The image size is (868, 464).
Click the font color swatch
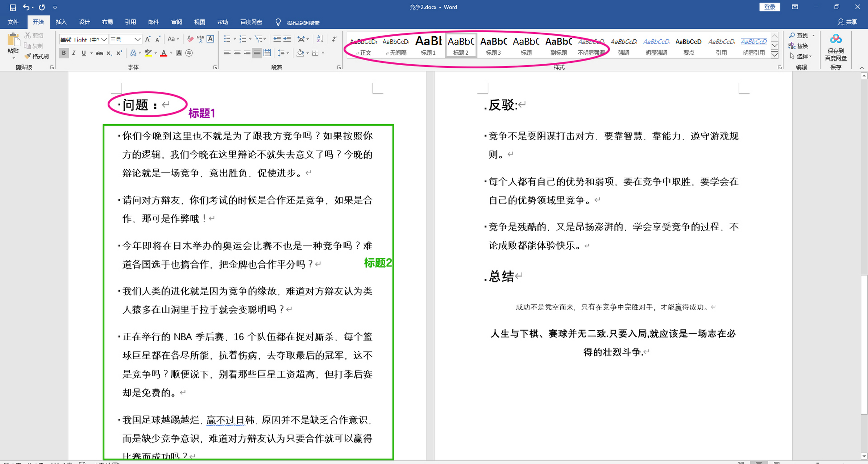[x=164, y=53]
